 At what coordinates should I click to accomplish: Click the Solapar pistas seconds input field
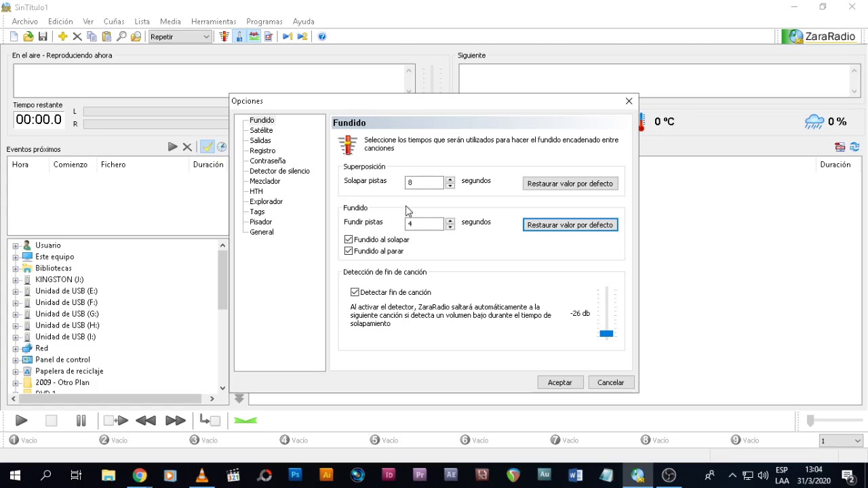click(x=425, y=182)
